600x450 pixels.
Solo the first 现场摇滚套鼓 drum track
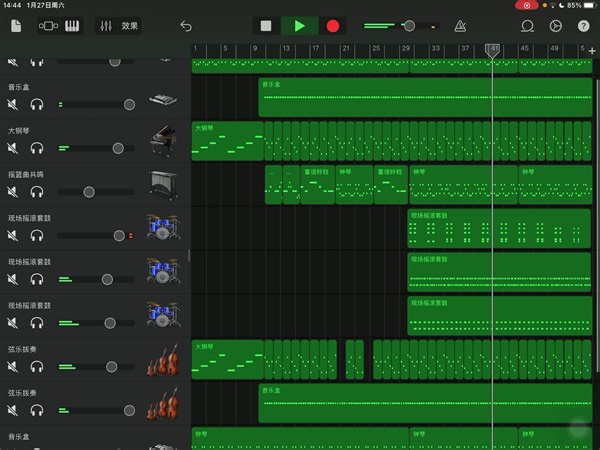(37, 235)
